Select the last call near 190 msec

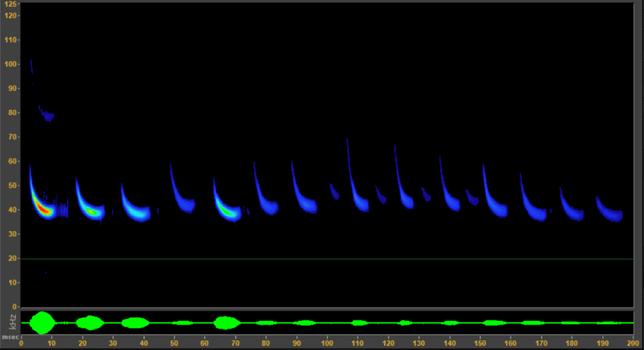[612, 213]
